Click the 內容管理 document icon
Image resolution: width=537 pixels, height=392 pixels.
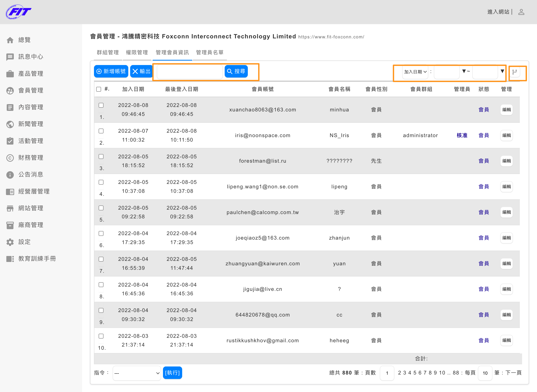(x=10, y=108)
